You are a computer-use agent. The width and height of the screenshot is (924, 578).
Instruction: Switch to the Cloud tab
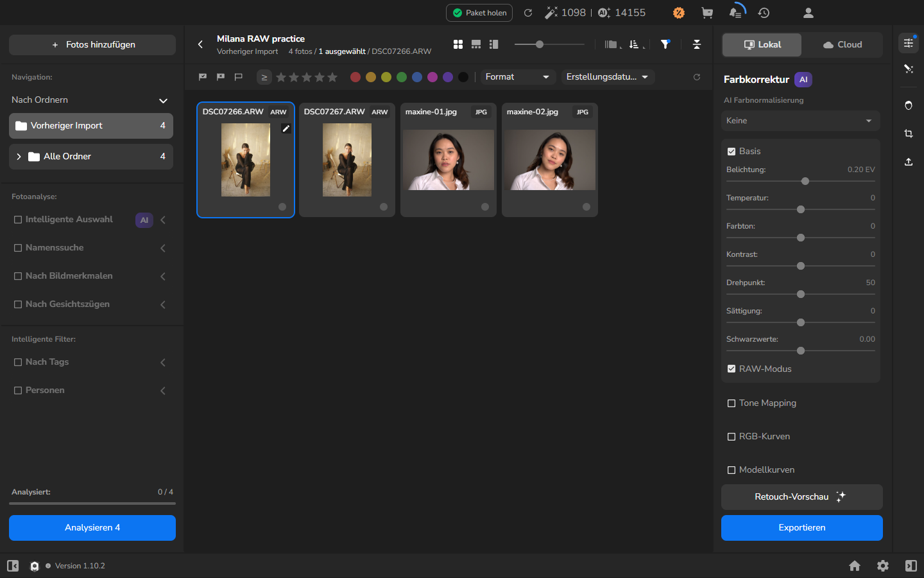coord(843,45)
